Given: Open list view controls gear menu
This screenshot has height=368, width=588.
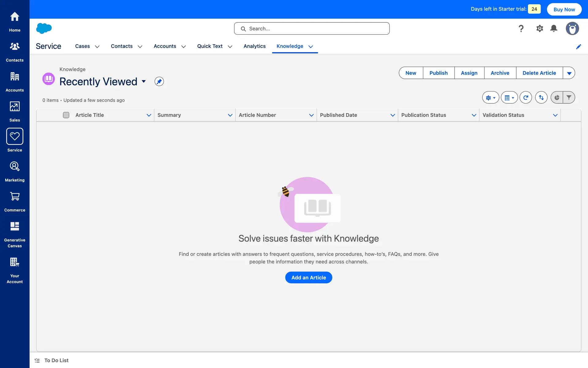Looking at the screenshot, I should [x=490, y=98].
